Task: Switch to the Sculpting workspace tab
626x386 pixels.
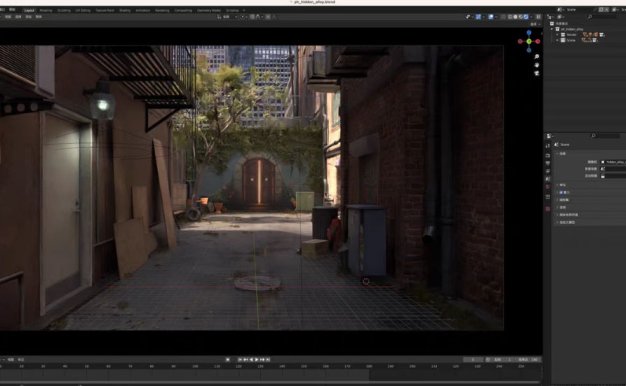Action: [x=64, y=10]
